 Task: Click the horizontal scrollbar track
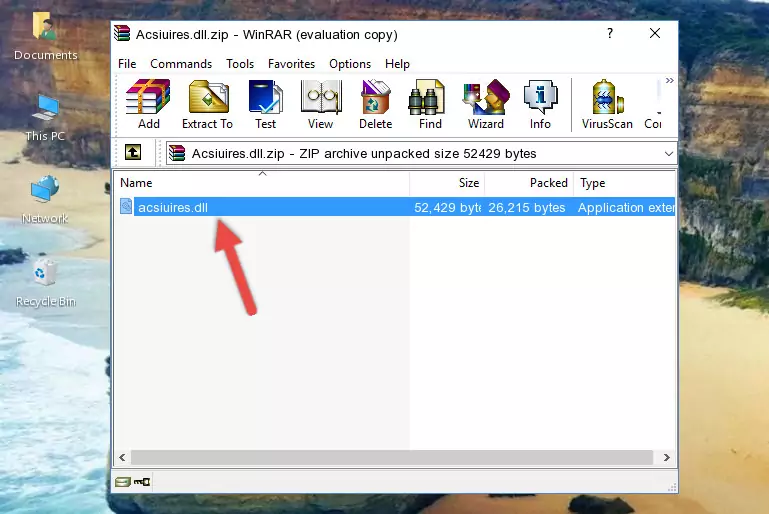click(x=392, y=458)
